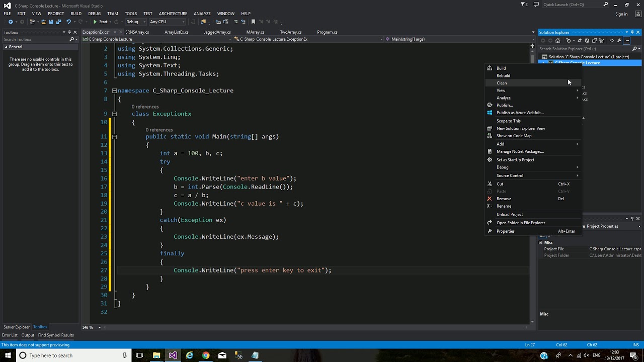Select Unload Project in the context menu

tap(533, 214)
